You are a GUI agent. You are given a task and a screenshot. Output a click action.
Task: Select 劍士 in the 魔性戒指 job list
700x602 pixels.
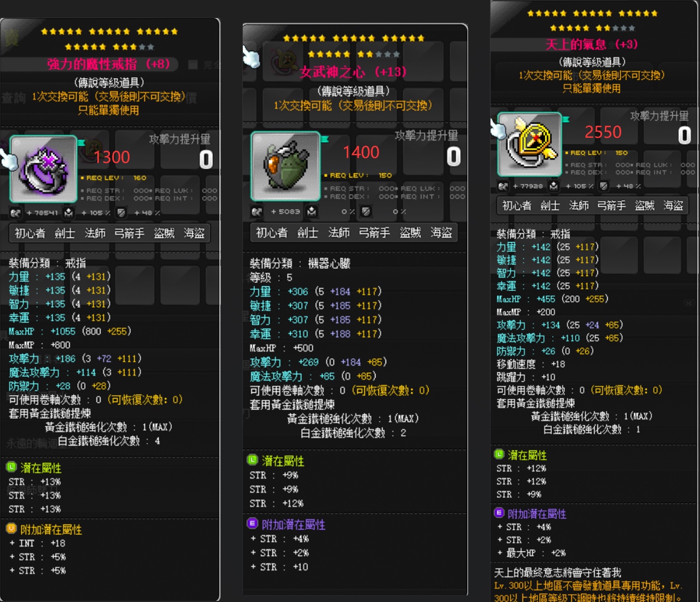65,233
